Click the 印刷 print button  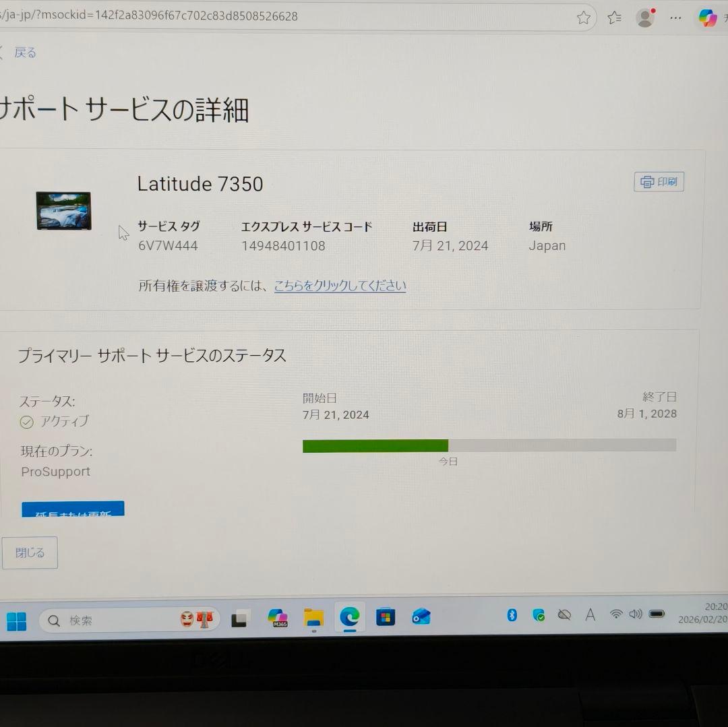tap(659, 181)
